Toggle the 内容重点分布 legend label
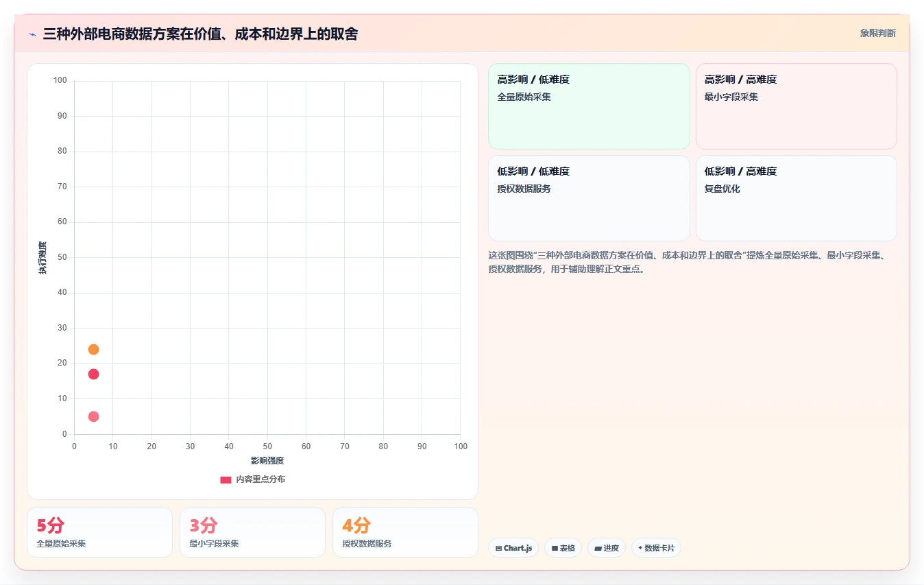Image resolution: width=924 pixels, height=585 pixels. [260, 479]
